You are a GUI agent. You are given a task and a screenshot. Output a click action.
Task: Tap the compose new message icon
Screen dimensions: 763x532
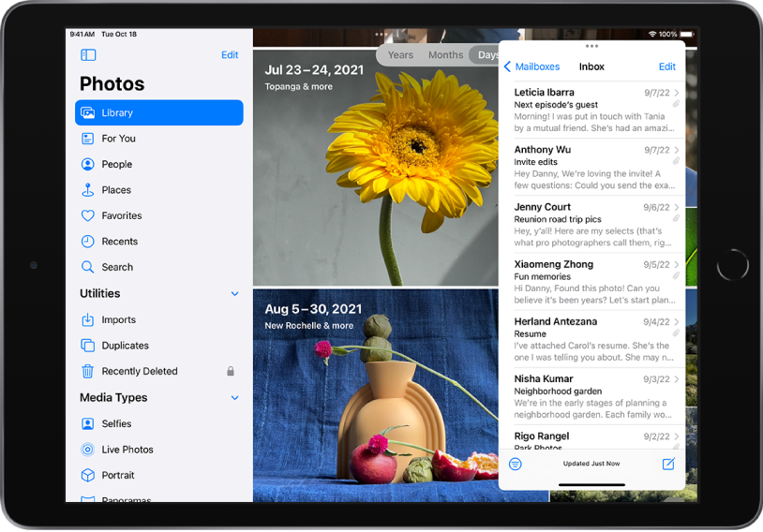pyautogui.click(x=668, y=464)
